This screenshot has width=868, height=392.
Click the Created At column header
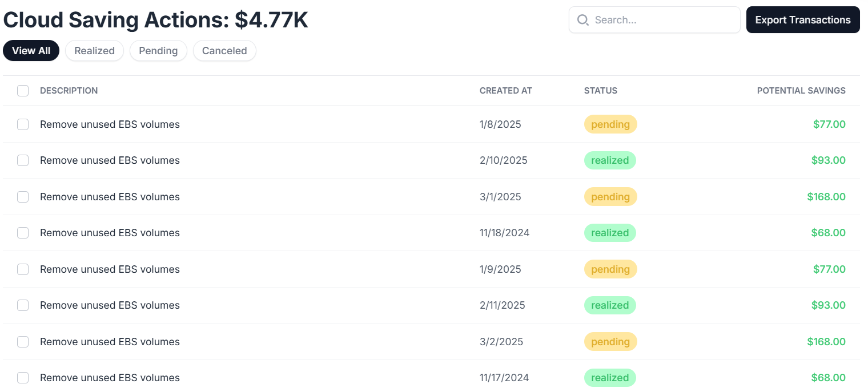pos(505,91)
